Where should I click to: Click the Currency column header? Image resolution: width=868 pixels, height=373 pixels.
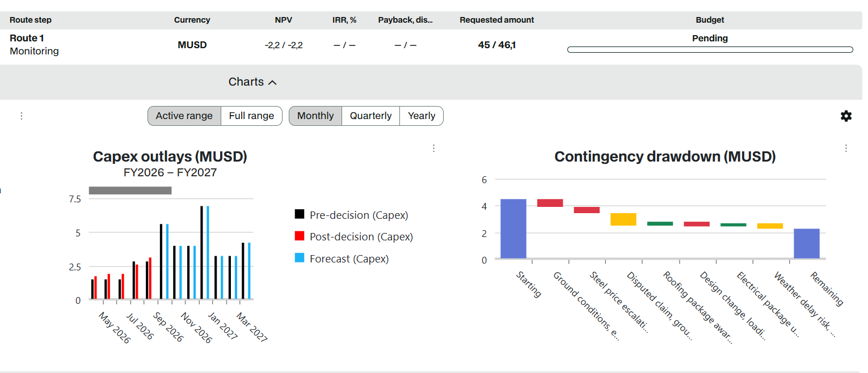pyautogui.click(x=192, y=20)
